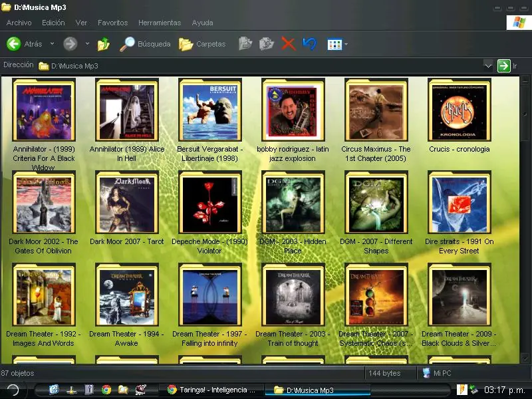This screenshot has width=532, height=399.
Task: Click the green Ir go button
Action: click(x=504, y=66)
